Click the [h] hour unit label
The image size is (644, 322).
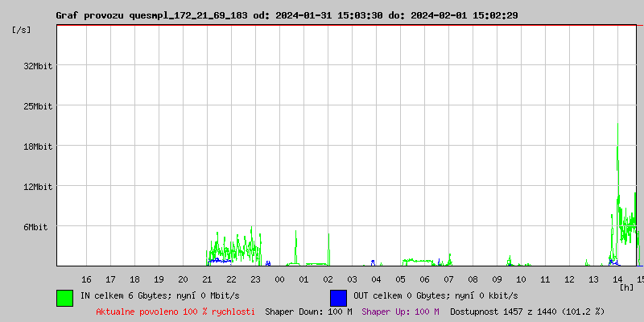coord(626,287)
